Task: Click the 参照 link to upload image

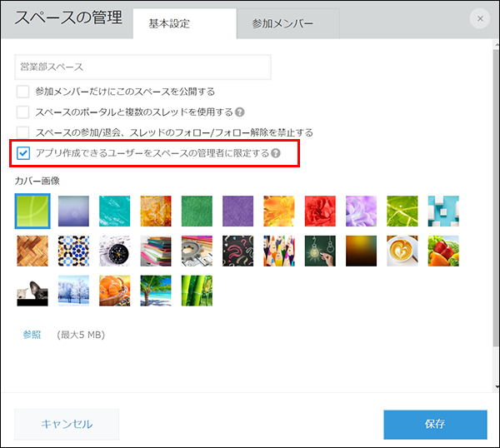Action: [32, 335]
